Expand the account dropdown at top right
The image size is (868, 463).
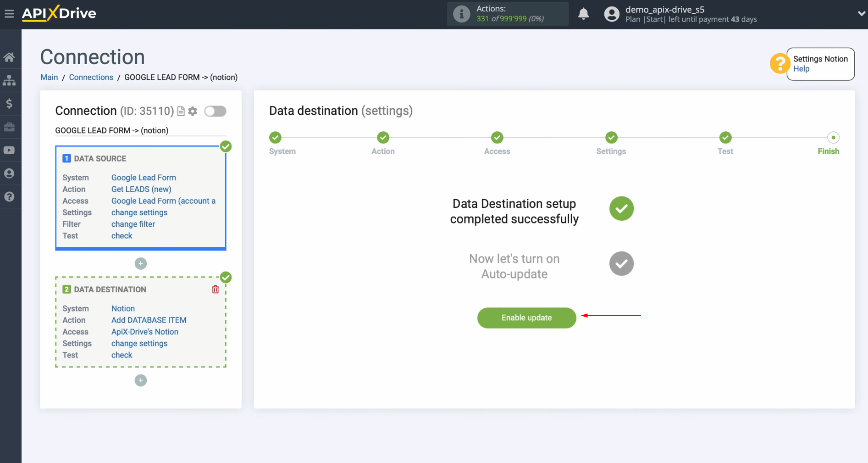point(861,14)
